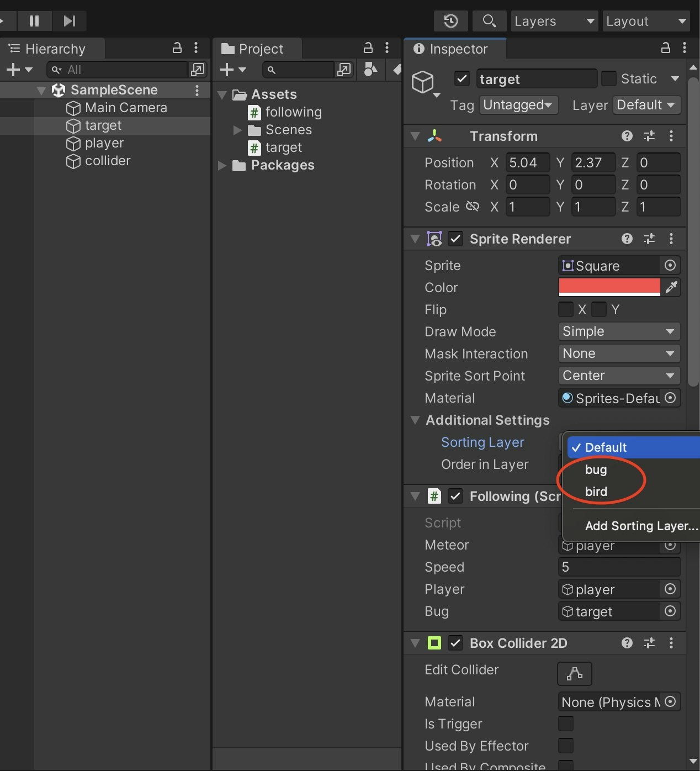This screenshot has height=771, width=700.
Task: Disable the Sprite Renderer component checkbox
Action: coord(455,239)
